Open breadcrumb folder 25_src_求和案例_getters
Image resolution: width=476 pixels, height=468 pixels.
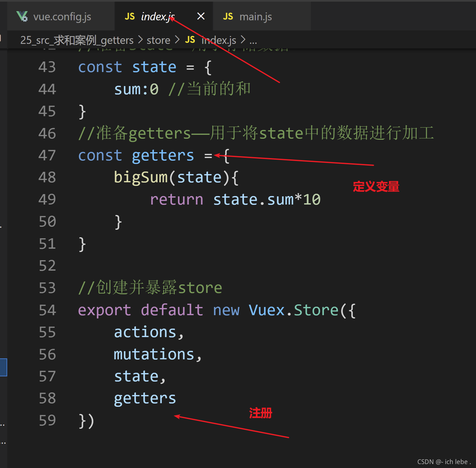tap(77, 40)
